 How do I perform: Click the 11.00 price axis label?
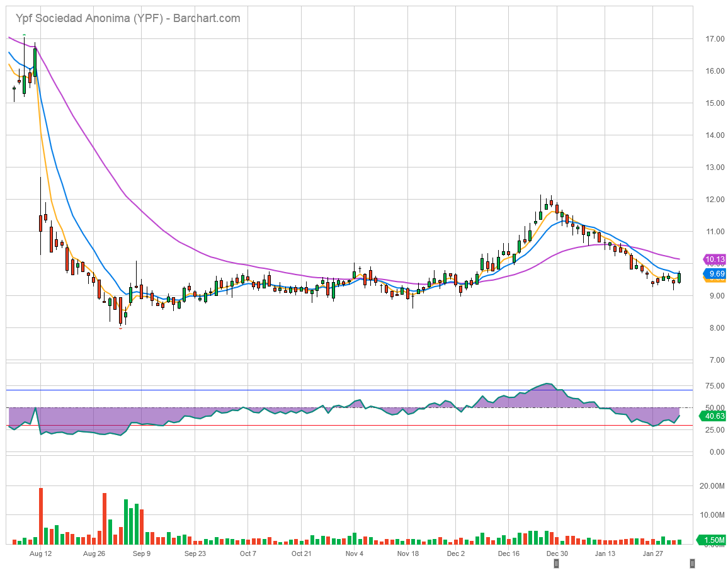[x=715, y=232]
